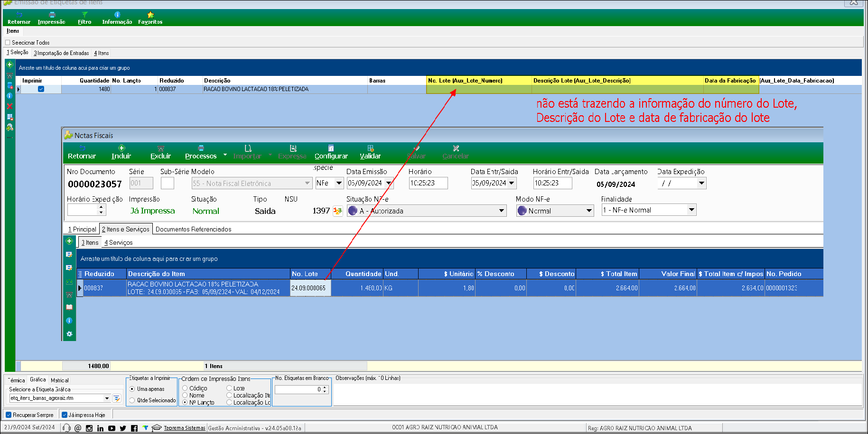Open the Instagram icon in the status bar
The image size is (868, 434).
(x=89, y=428)
